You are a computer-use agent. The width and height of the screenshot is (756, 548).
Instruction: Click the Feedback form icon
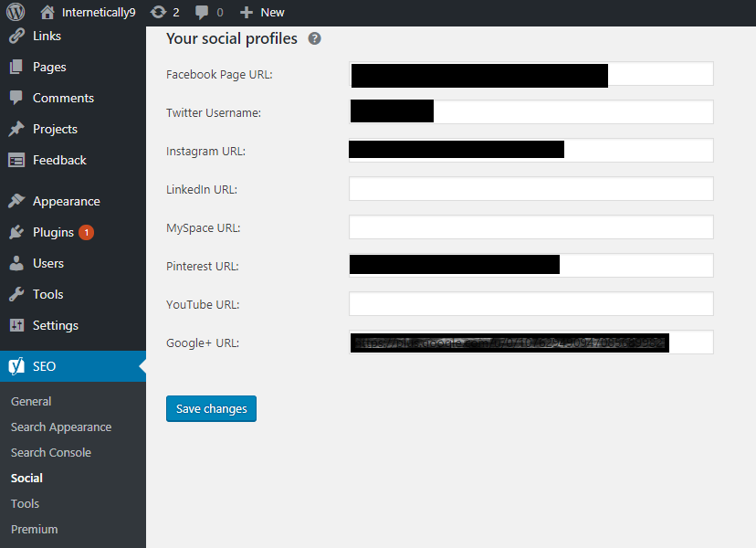pos(16,160)
